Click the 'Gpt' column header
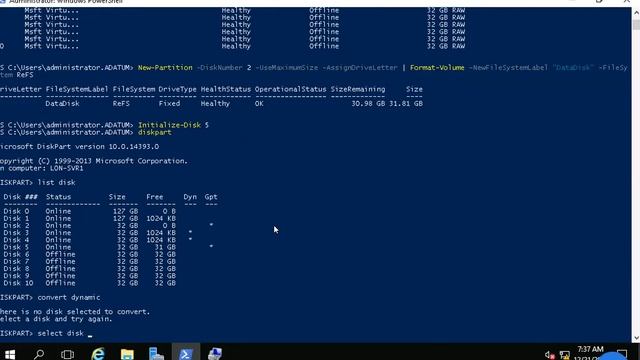The width and height of the screenshot is (640, 360). 211,197
